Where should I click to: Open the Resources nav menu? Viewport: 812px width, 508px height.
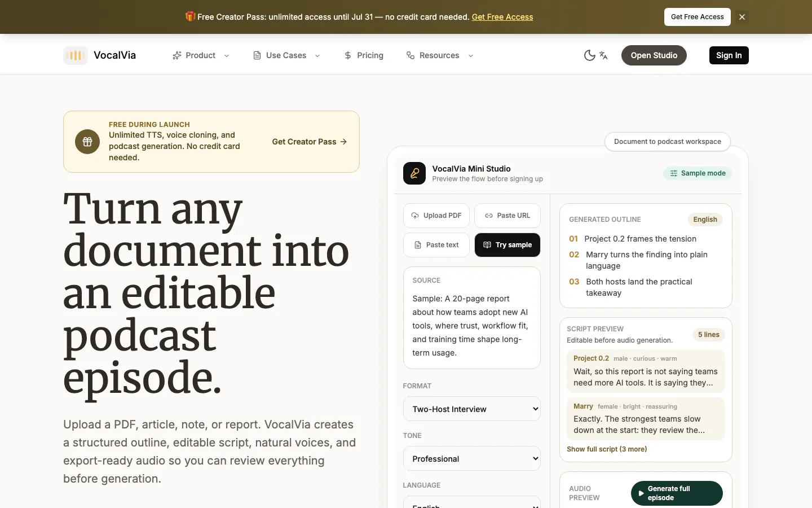pos(440,55)
